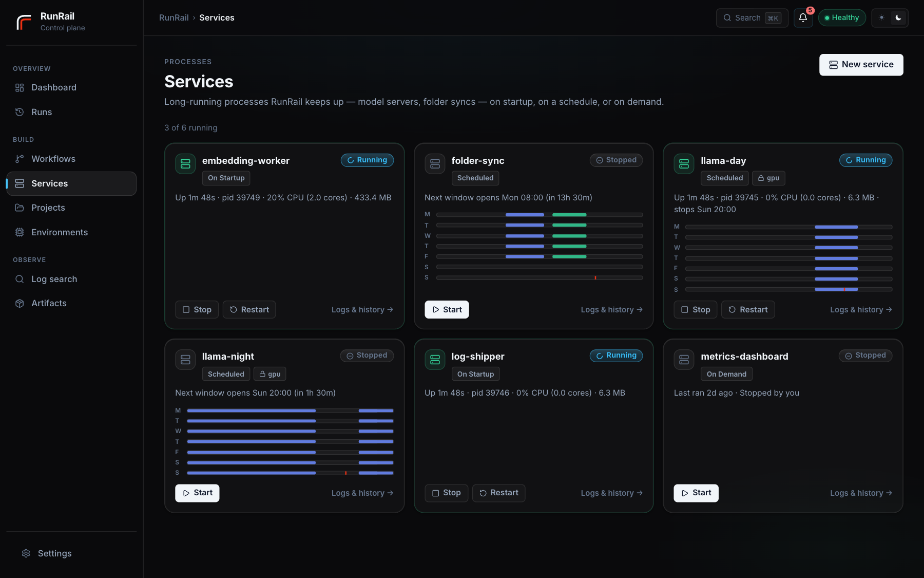Click llama-night Monday schedule bar
This screenshot has width=924, height=578.
coord(290,411)
